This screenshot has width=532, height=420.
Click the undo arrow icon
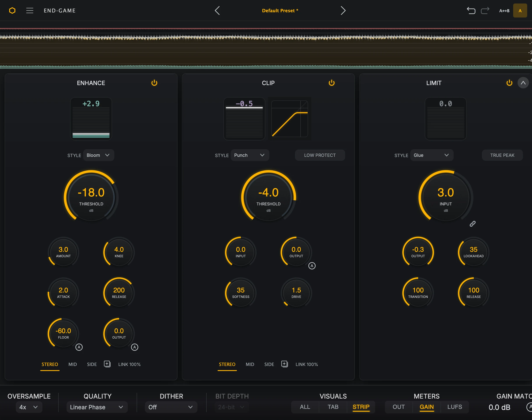coord(471,10)
